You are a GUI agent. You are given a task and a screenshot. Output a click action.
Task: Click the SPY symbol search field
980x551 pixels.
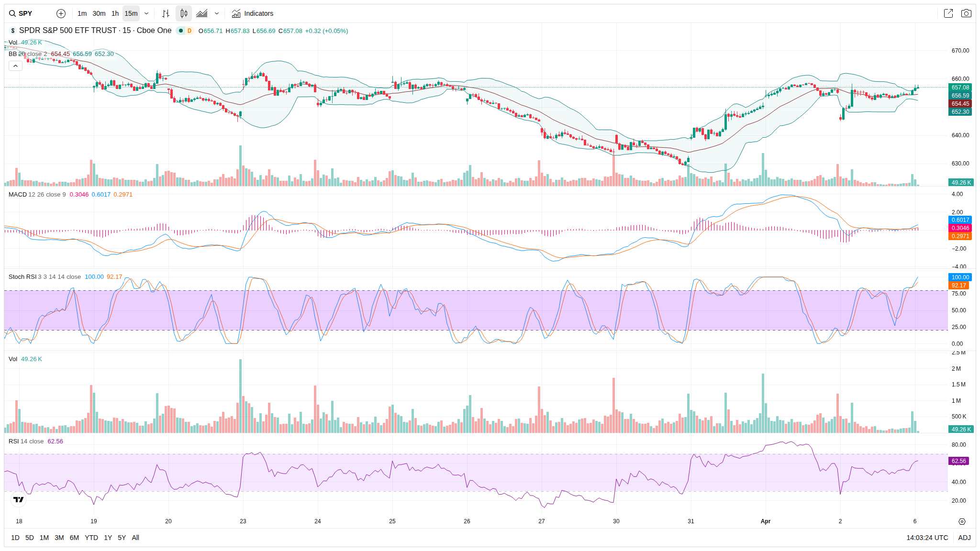tap(26, 13)
